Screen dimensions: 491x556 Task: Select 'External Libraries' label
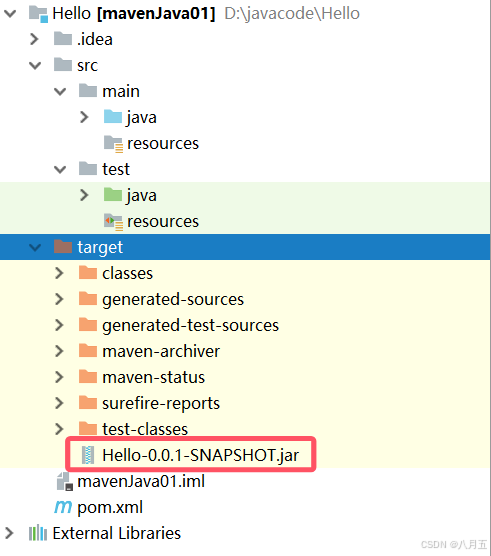[117, 533]
